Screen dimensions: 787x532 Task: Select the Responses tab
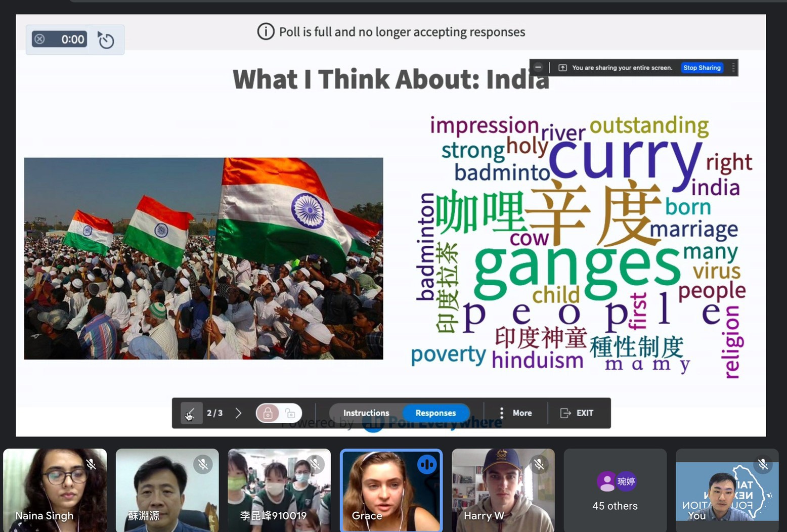click(x=435, y=413)
